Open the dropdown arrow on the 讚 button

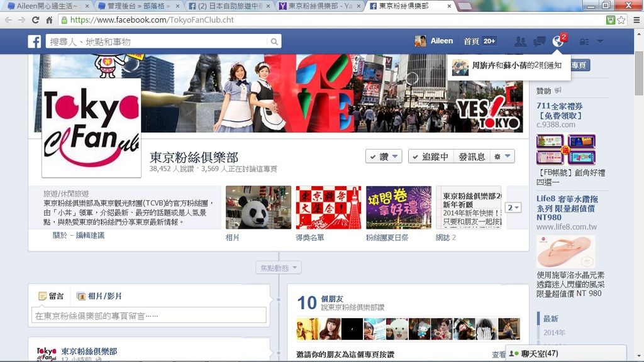tap(395, 156)
